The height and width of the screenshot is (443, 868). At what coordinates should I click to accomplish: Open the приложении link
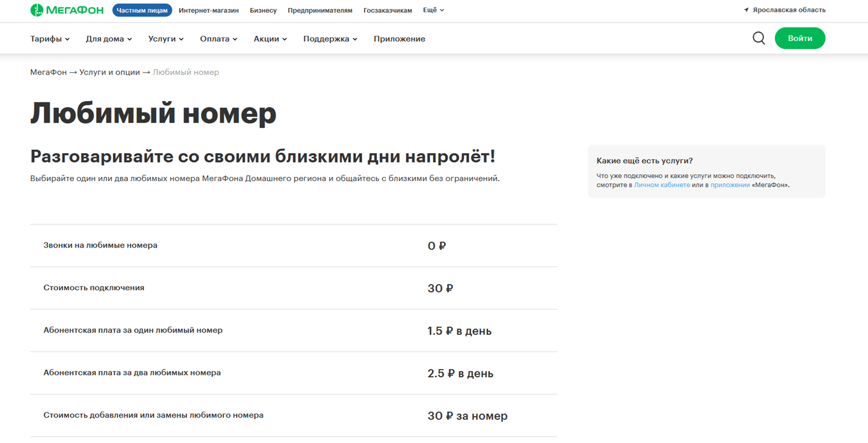(x=730, y=185)
